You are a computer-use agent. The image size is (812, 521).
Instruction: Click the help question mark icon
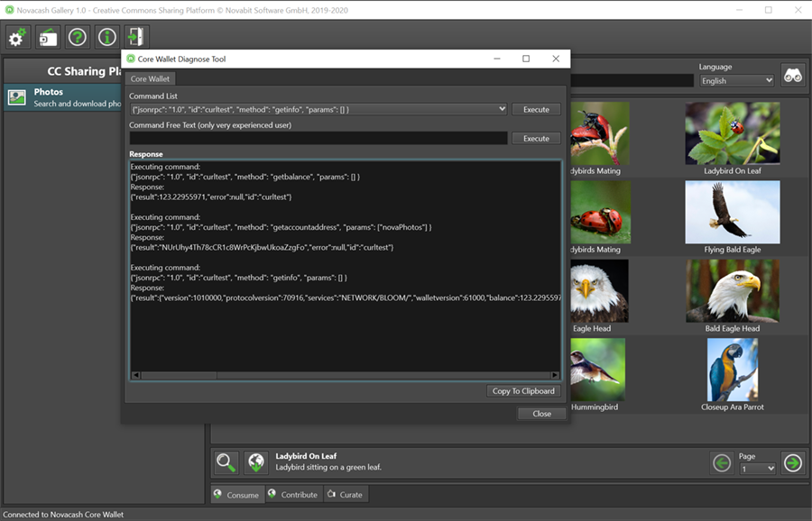[78, 37]
